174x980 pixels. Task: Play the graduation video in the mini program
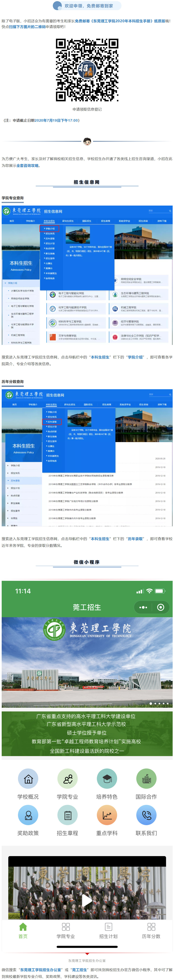[x=87, y=900]
